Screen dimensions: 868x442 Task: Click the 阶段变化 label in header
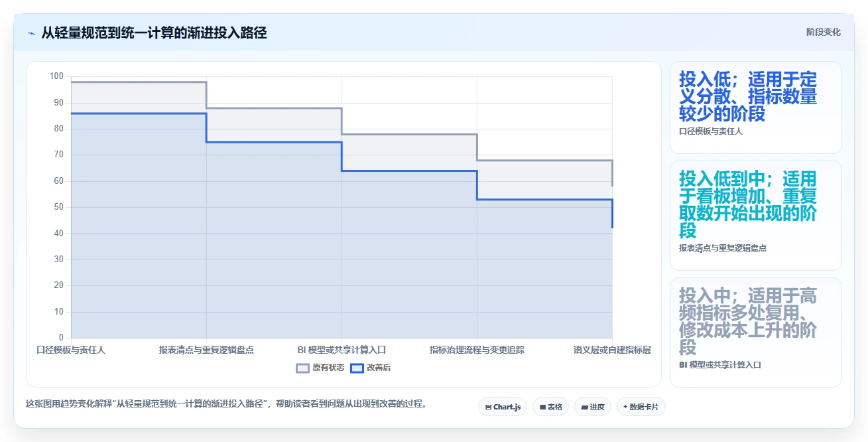[824, 32]
